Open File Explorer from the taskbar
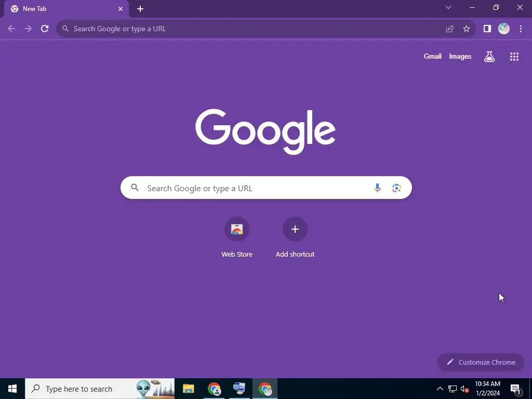Image resolution: width=532 pixels, height=399 pixels. click(188, 389)
